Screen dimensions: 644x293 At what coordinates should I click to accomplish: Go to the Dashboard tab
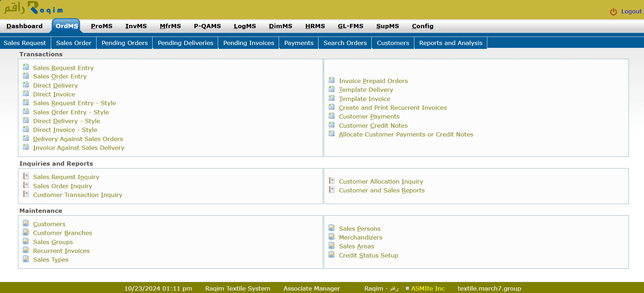[24, 26]
